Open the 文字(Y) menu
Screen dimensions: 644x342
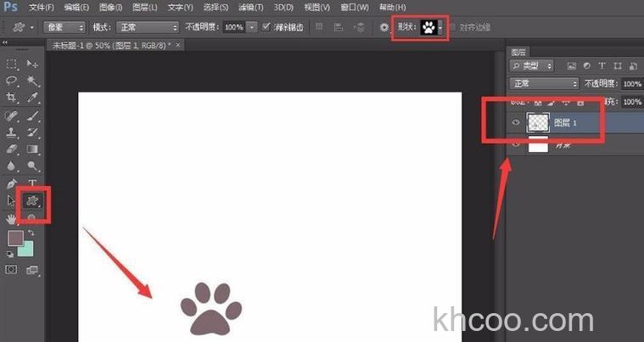[181, 7]
